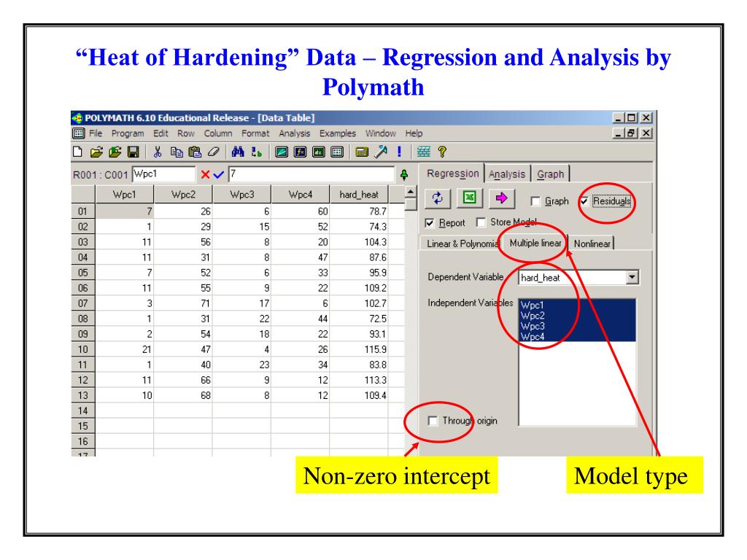The height and width of the screenshot is (560, 747).
Task: Open the Analysis menu in menu bar
Action: pyautogui.click(x=295, y=133)
